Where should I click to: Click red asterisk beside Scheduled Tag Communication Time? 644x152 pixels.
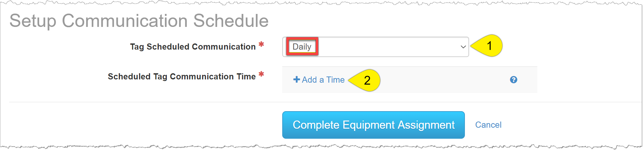click(x=261, y=74)
